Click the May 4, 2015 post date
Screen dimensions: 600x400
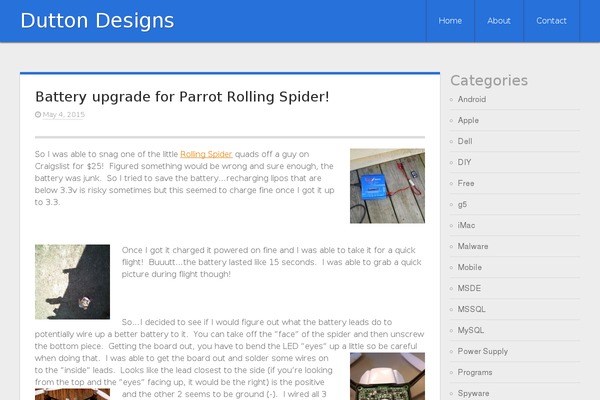[64, 114]
